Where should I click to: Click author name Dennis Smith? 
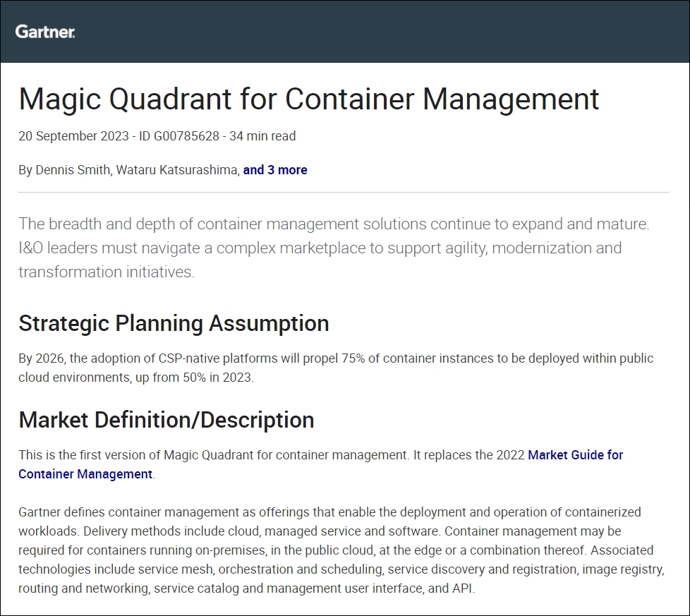(72, 170)
